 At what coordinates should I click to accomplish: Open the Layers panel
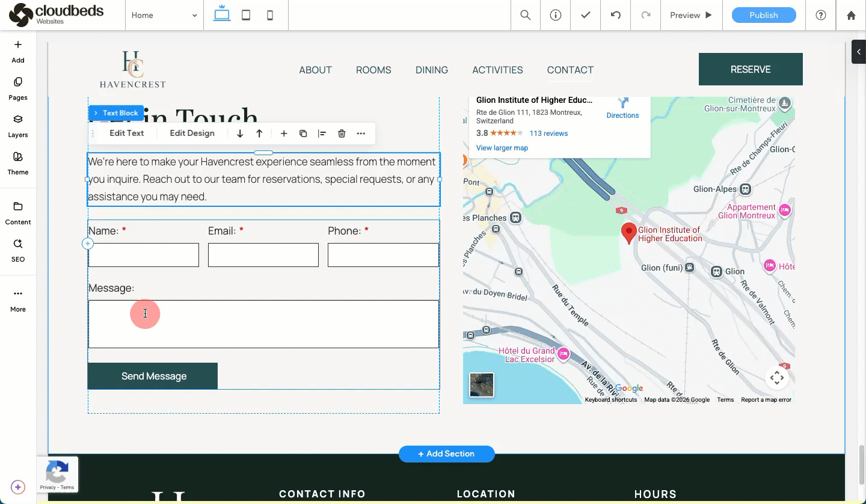point(18,125)
